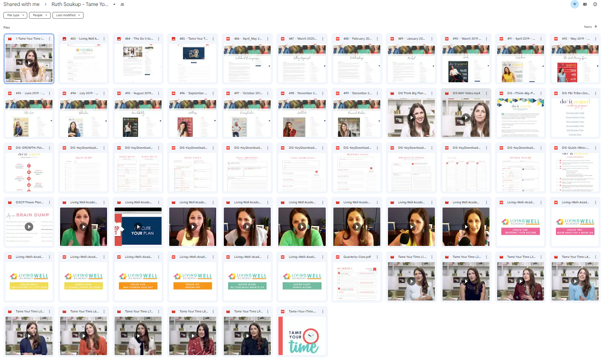The height and width of the screenshot is (364, 602).
Task: Click the Files section heading
Action: point(7,28)
